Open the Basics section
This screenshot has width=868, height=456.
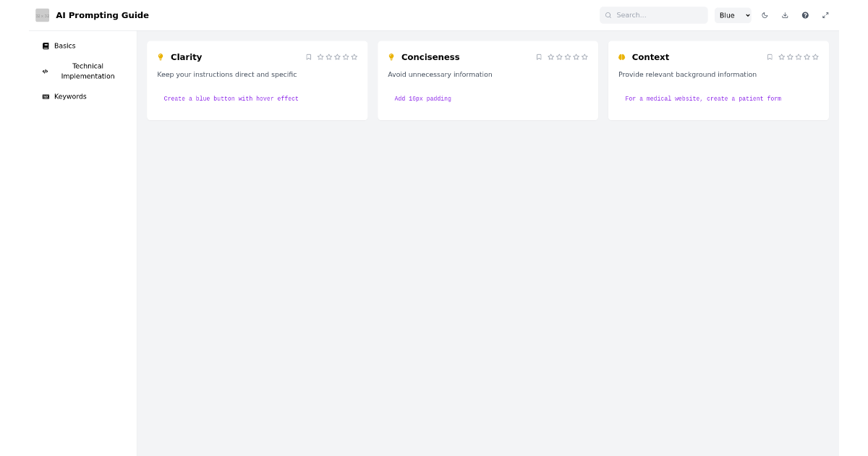65,45
